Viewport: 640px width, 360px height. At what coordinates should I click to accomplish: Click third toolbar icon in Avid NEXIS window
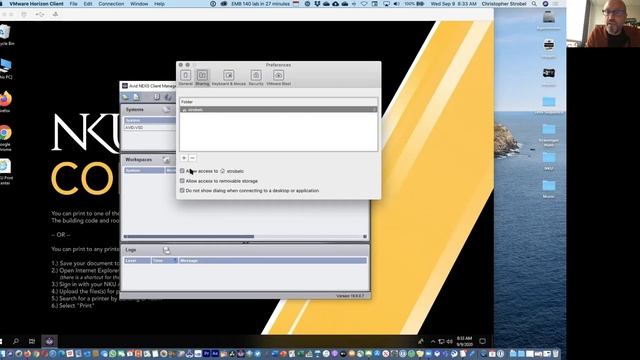(x=157, y=97)
